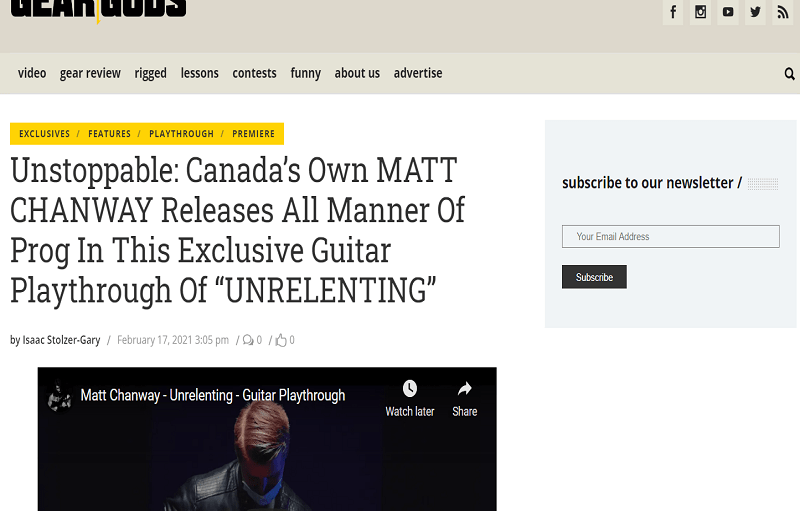Select the PLAYTHROUGH category tag

[181, 134]
